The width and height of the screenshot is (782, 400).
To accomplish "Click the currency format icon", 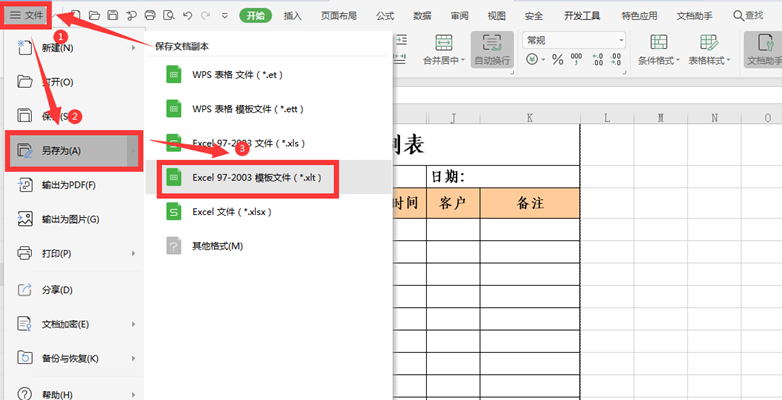I will click(x=532, y=60).
